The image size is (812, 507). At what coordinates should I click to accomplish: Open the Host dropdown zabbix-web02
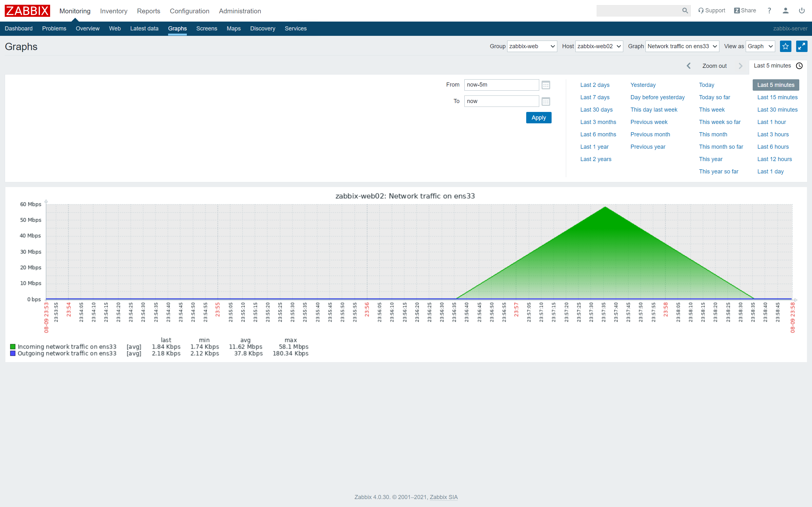pos(599,46)
